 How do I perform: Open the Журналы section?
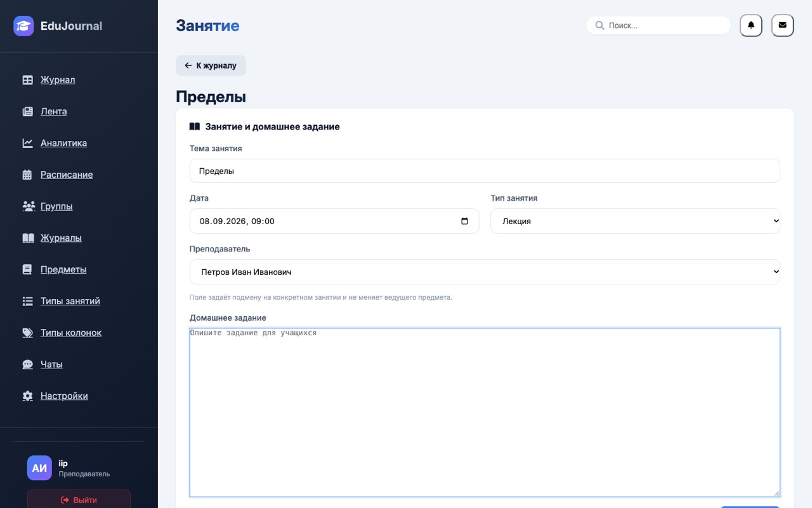tap(61, 238)
